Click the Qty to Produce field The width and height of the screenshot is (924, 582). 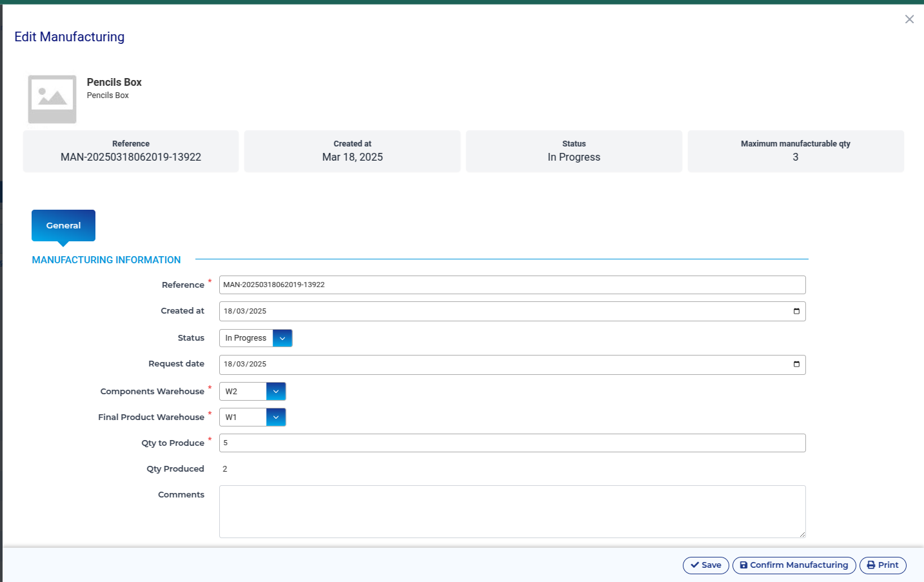coord(513,443)
